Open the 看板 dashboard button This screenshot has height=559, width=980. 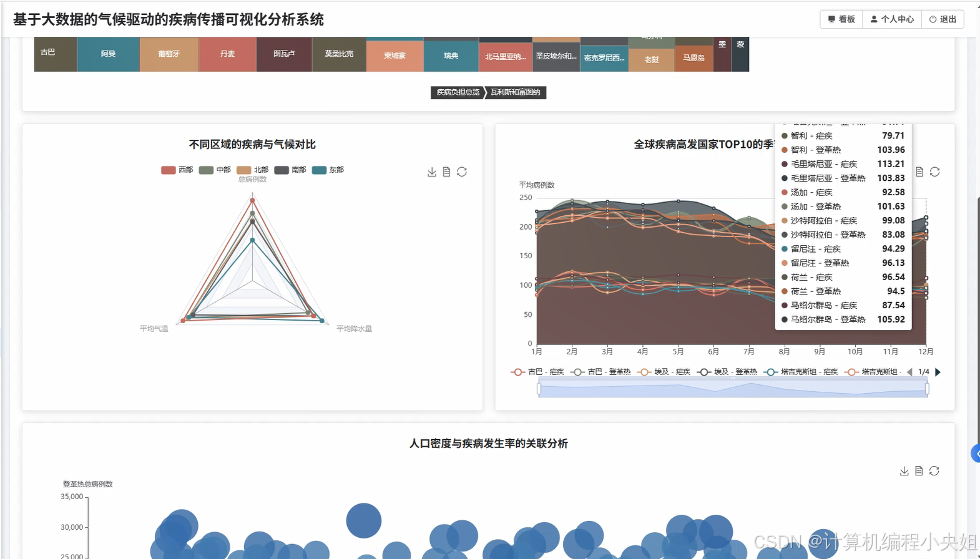tap(841, 19)
